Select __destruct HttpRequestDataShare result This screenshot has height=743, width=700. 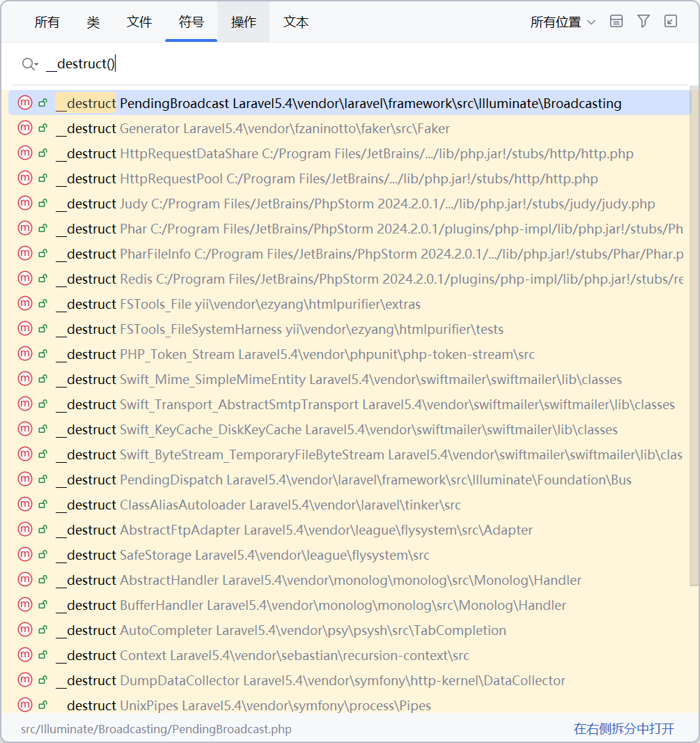[x=350, y=153]
